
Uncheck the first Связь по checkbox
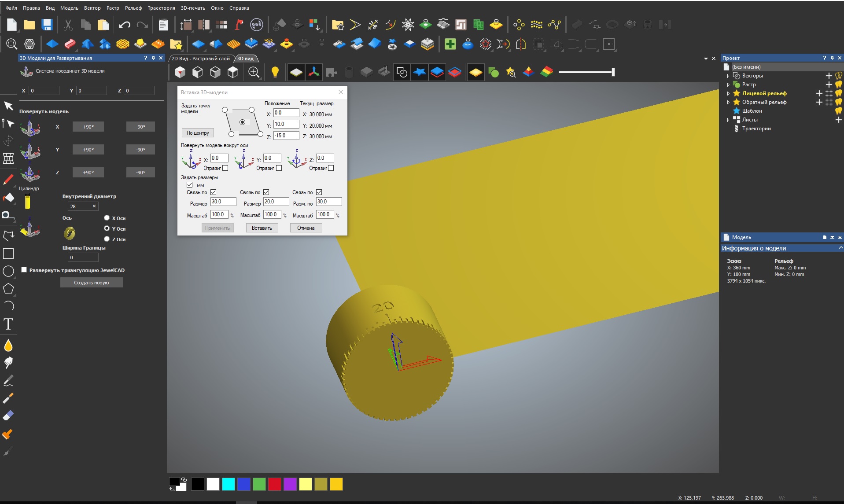point(214,192)
